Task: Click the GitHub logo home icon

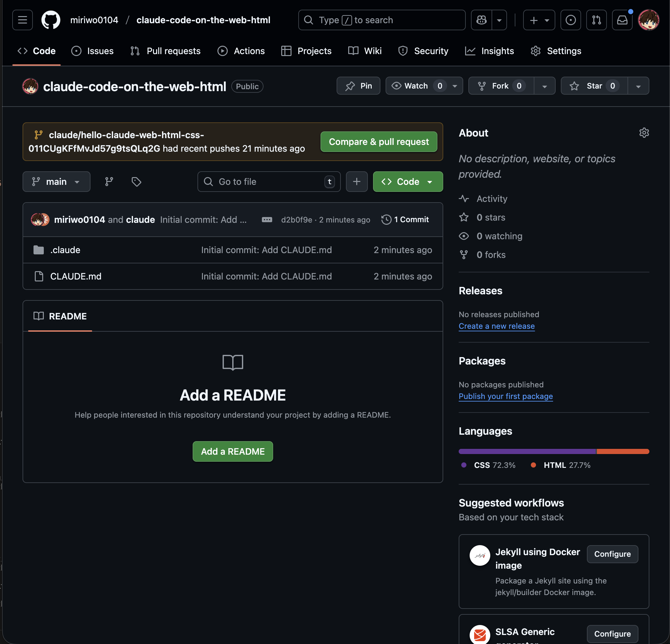Action: pos(51,20)
